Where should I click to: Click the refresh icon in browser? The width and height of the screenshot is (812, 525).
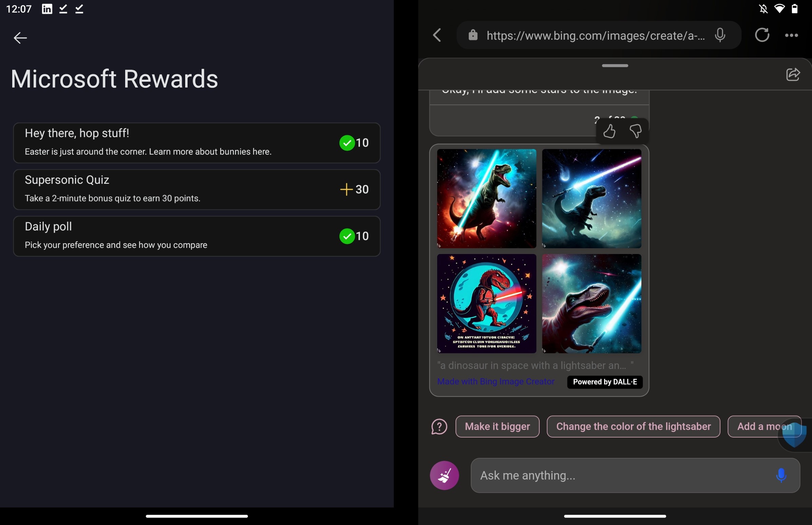(762, 34)
